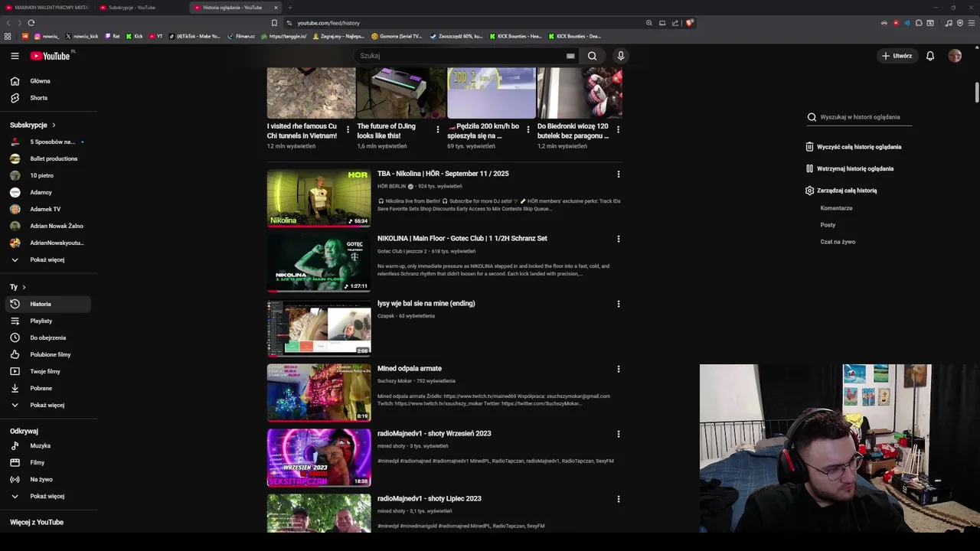
Task: Switch to Subskrypcje - YouTube browser tab
Action: 132,8
